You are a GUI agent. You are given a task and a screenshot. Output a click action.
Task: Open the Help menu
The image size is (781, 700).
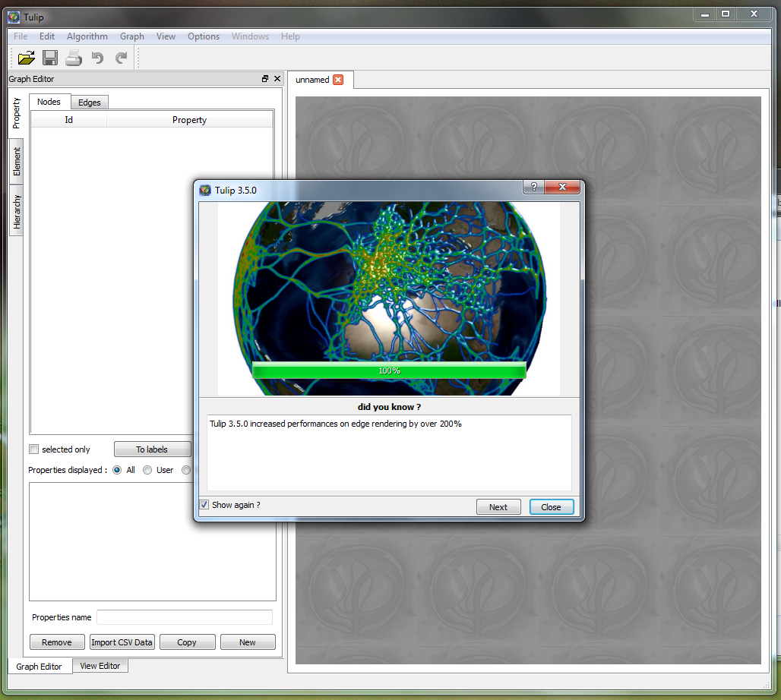pyautogui.click(x=290, y=36)
